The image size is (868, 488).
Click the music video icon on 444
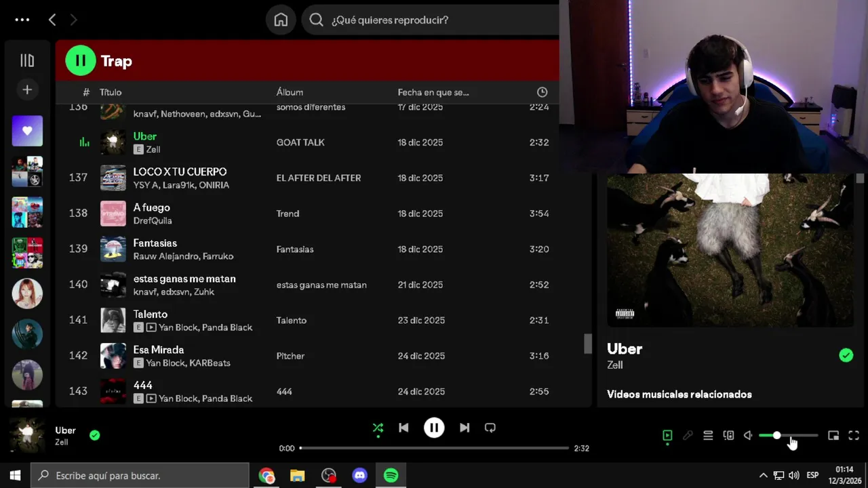pos(151,399)
